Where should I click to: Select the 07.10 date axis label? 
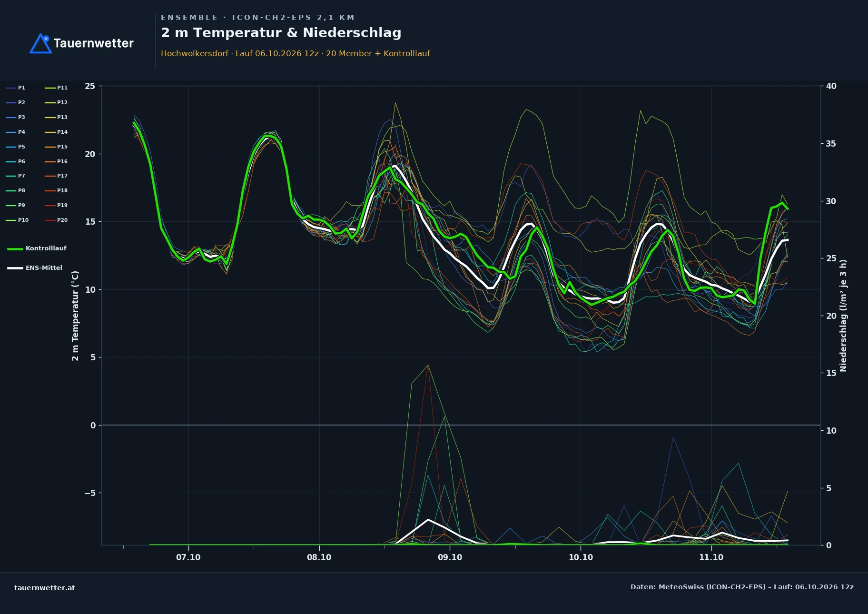188,557
